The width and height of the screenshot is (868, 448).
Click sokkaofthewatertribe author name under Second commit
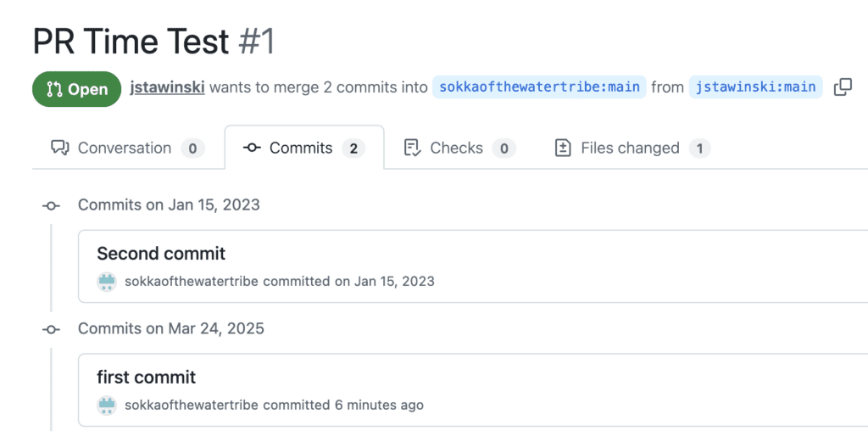tap(191, 282)
